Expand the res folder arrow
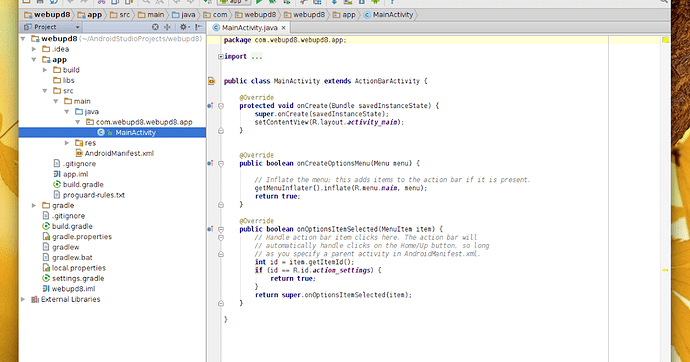The height and width of the screenshot is (362, 690). (67, 143)
